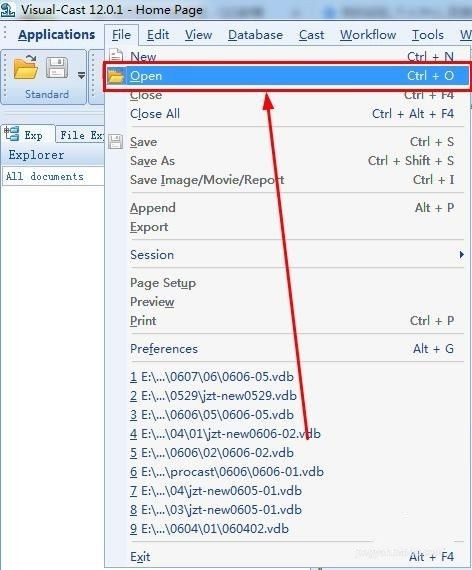
Task: Click the folder icon beside Open entry
Action: coord(116,76)
